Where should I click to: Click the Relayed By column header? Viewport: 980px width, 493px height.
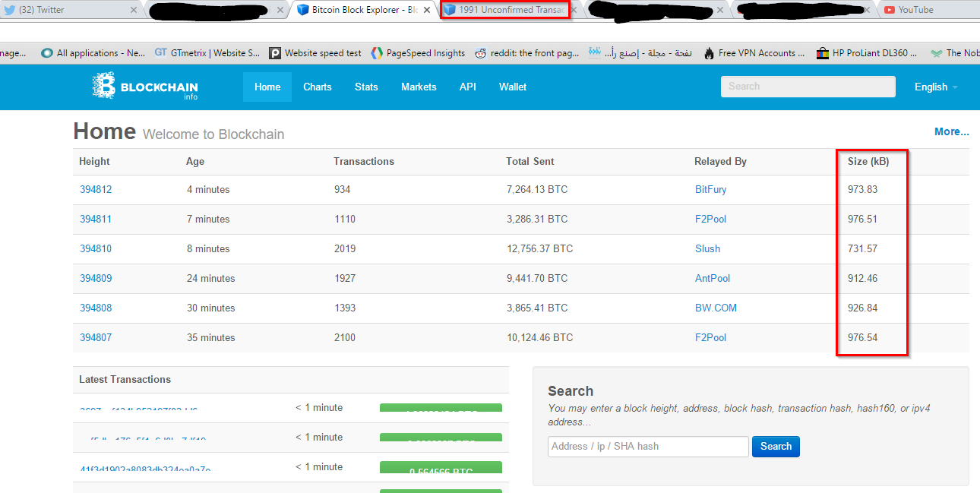[720, 161]
